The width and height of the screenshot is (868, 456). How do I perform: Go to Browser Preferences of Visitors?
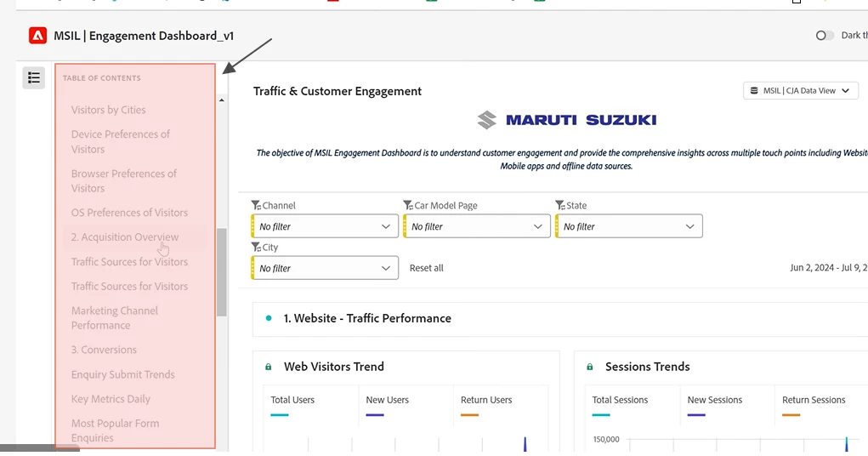click(124, 180)
